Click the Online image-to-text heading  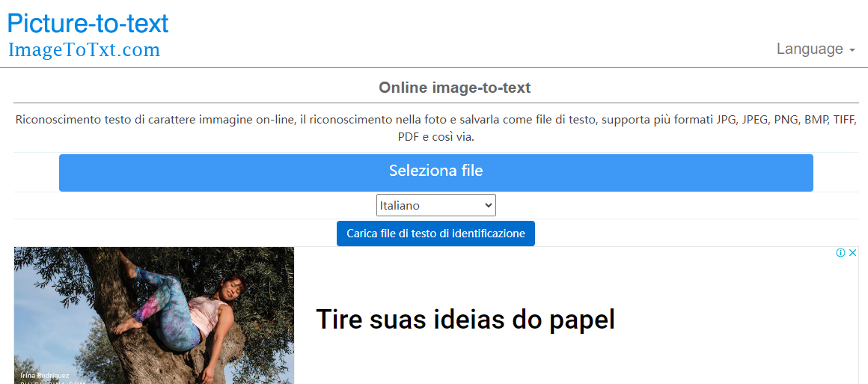[x=454, y=88]
